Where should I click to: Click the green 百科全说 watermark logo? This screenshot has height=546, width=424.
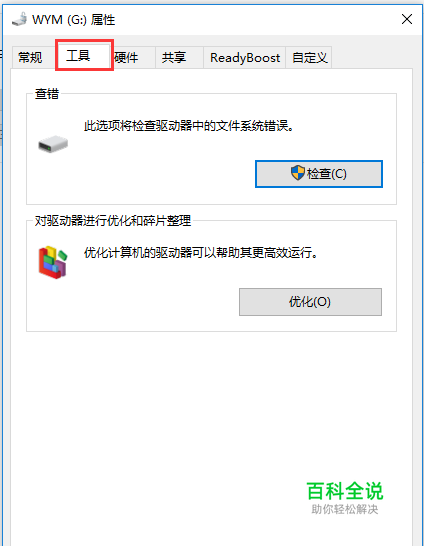(345, 491)
